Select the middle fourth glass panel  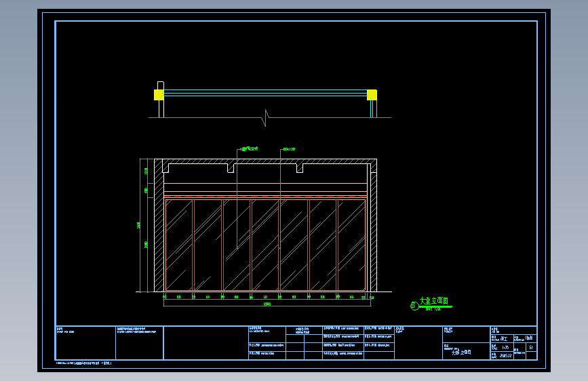pos(265,245)
